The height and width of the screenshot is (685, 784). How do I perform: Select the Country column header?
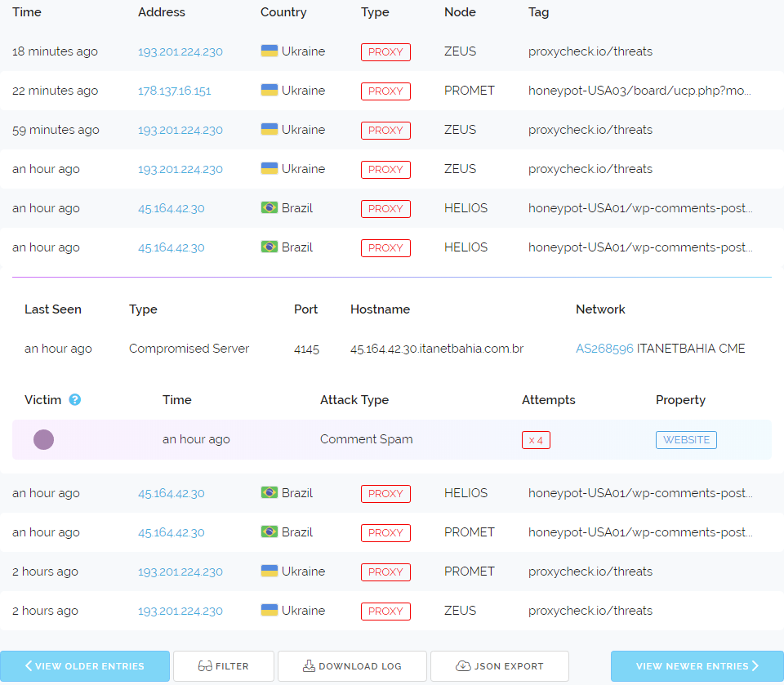point(283,12)
